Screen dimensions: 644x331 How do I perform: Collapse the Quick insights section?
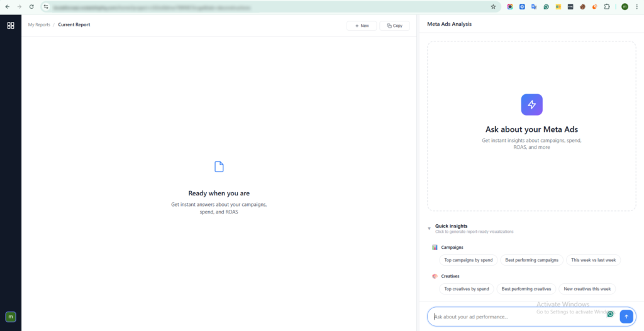[x=429, y=229]
